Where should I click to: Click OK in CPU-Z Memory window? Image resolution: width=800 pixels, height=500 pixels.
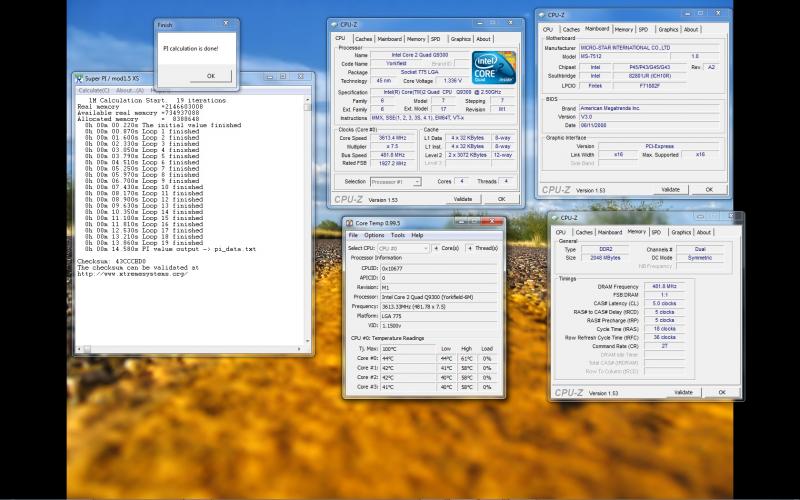(721, 392)
